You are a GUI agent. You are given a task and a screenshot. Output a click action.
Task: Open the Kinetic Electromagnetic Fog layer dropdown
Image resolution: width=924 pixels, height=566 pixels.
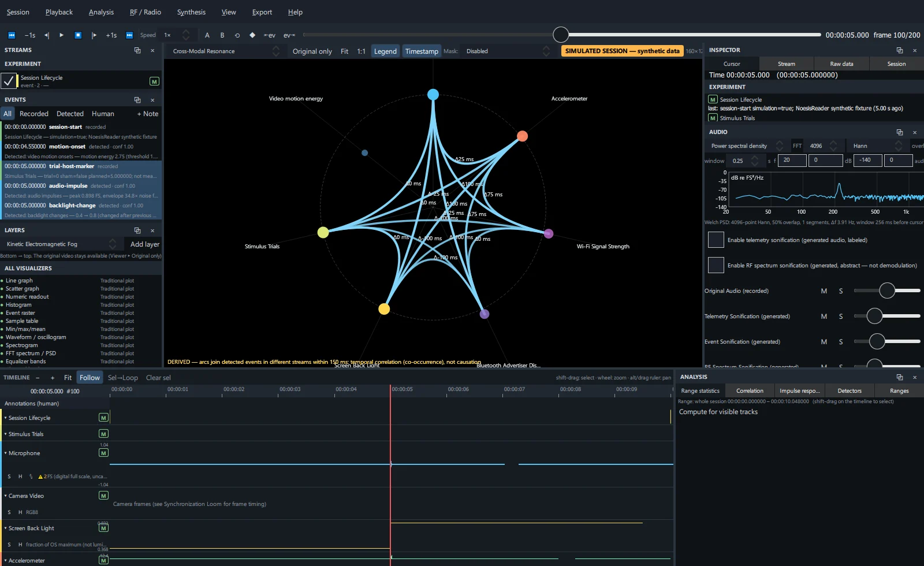pos(61,244)
